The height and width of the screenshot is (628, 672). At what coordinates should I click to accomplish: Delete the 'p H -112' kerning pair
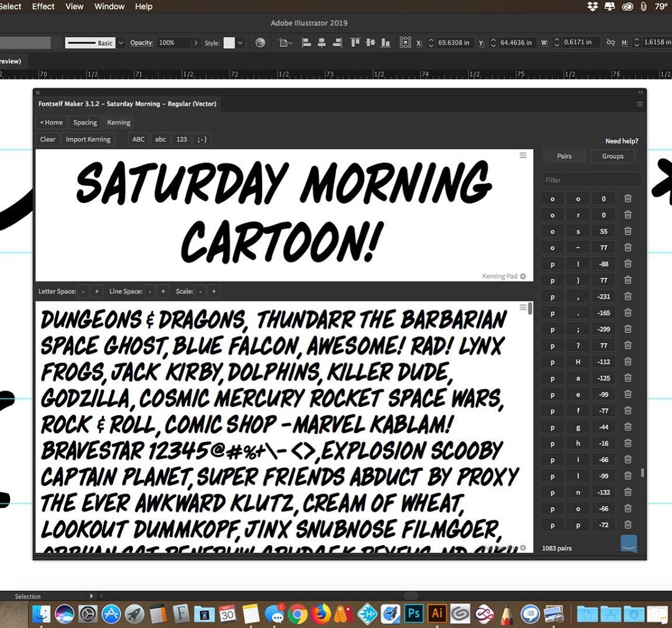click(628, 362)
